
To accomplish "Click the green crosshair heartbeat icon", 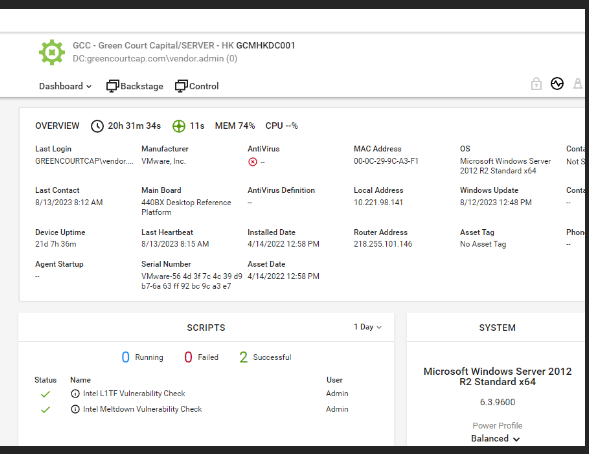I will click(x=179, y=126).
